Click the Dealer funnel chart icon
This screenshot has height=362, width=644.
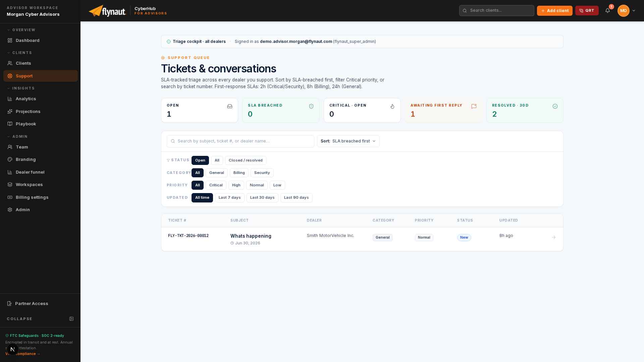(x=10, y=172)
